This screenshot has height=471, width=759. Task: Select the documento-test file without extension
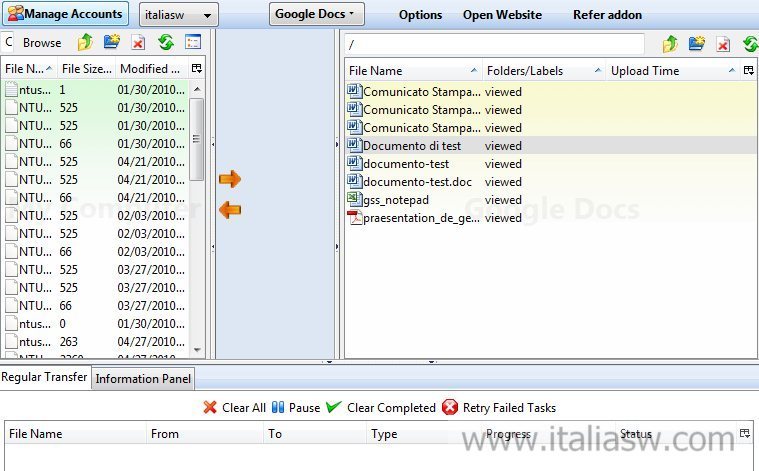(x=551, y=164)
